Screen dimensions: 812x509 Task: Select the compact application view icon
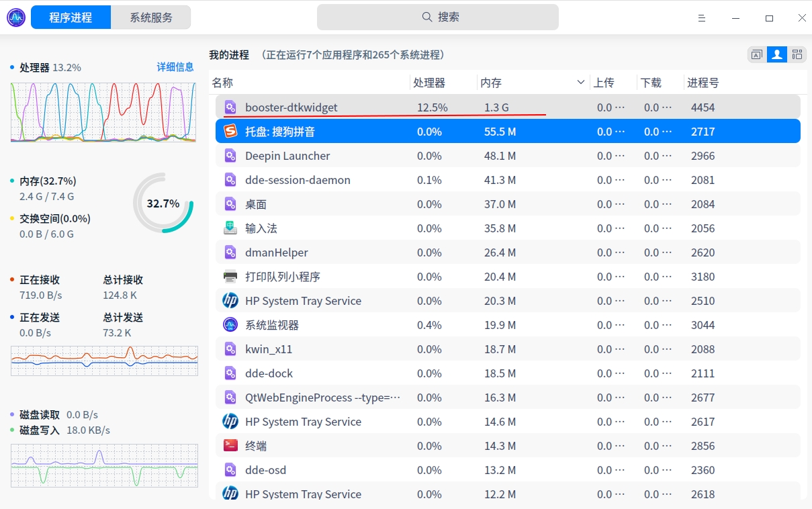pos(756,54)
